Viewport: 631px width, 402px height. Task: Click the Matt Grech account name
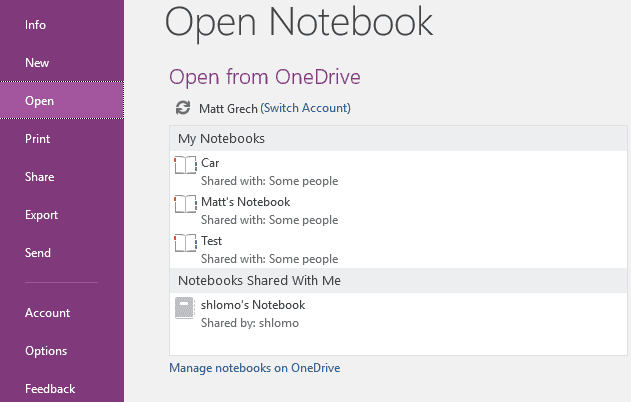point(228,109)
